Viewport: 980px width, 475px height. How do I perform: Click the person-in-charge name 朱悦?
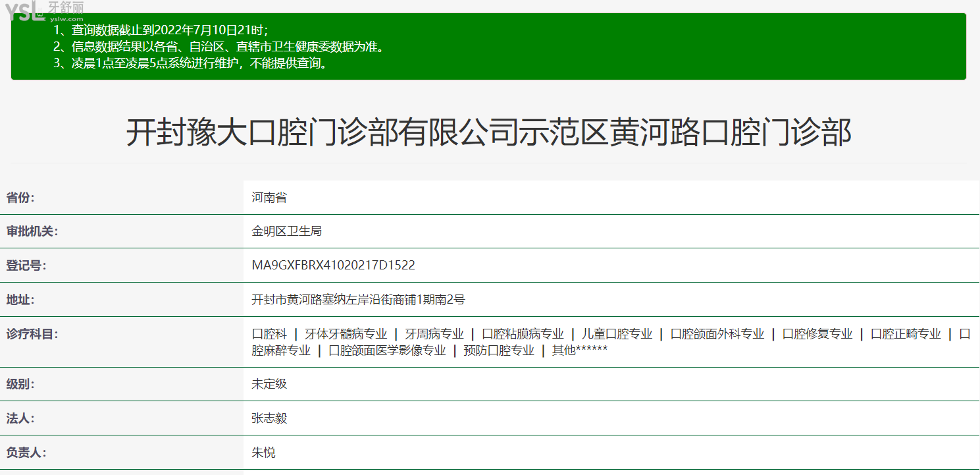click(x=263, y=453)
